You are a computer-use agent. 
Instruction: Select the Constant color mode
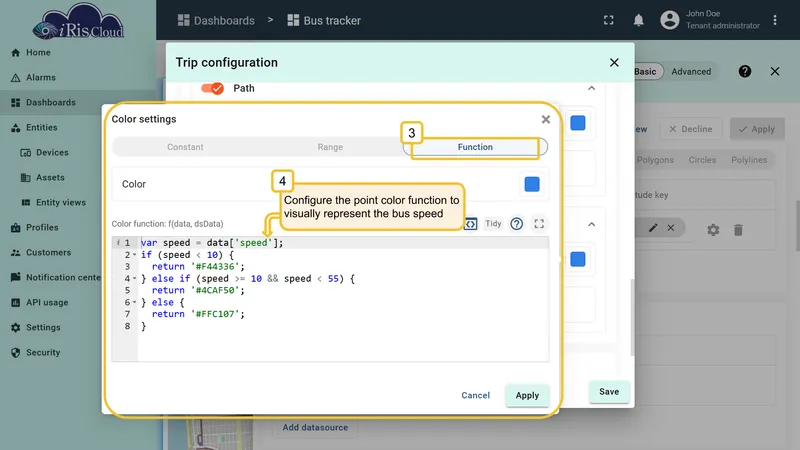pos(185,147)
